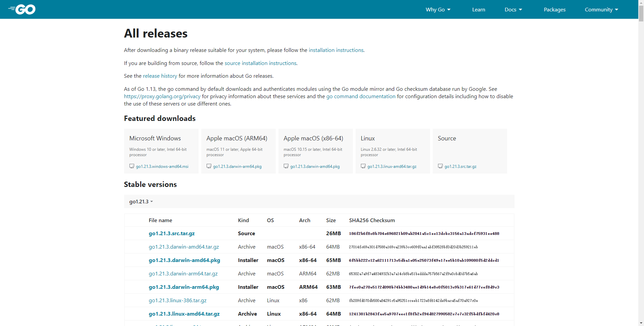This screenshot has width=644, height=326.
Task: Click download icon beside go1.21.3.linux-amd64.tar.gz card
Action: [363, 166]
